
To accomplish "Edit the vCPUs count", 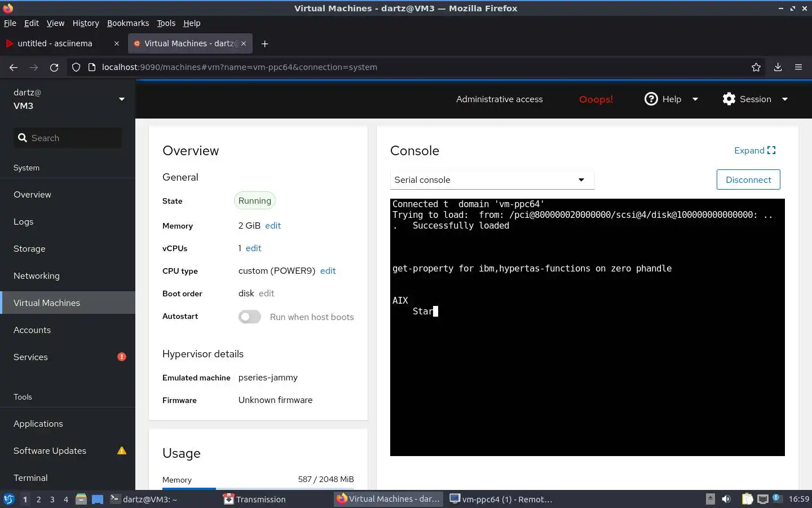I will [253, 248].
